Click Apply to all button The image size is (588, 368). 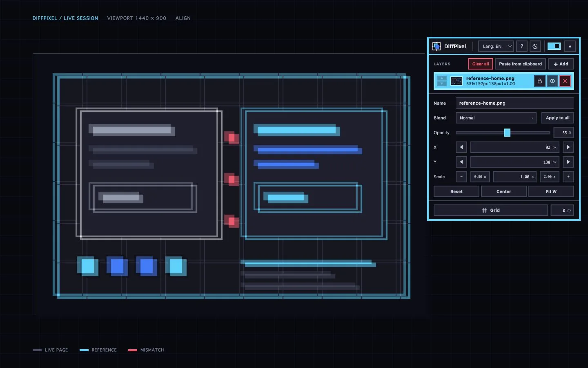pyautogui.click(x=557, y=118)
